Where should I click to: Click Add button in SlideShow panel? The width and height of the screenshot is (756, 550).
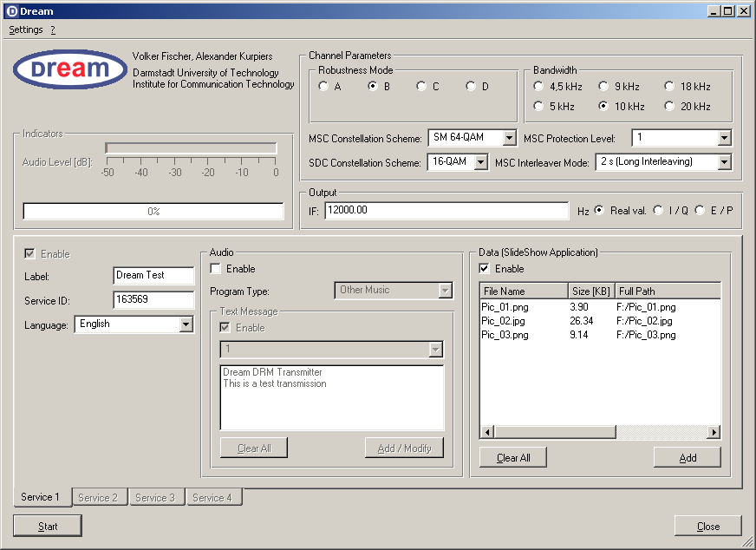[687, 457]
